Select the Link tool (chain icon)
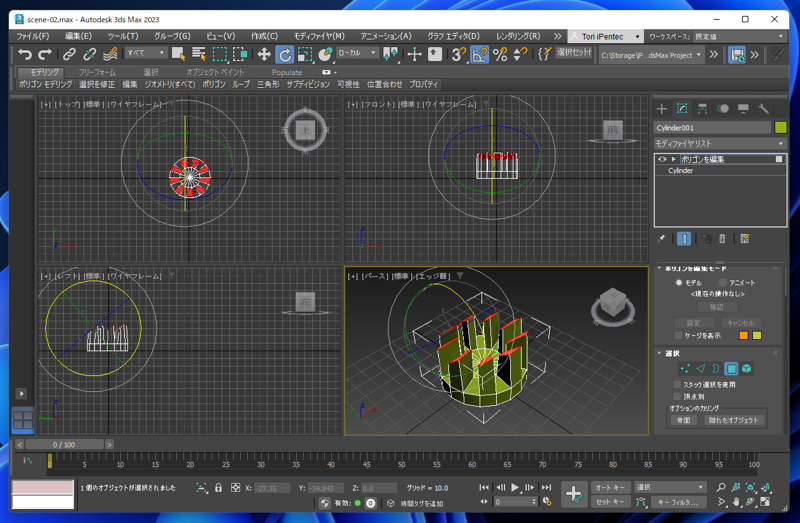The width and height of the screenshot is (800, 523). (x=69, y=54)
